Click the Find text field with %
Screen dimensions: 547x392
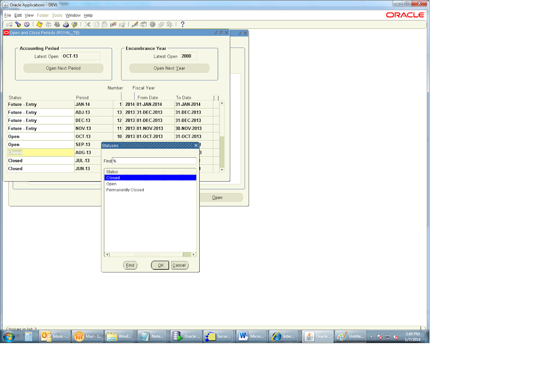(x=154, y=161)
